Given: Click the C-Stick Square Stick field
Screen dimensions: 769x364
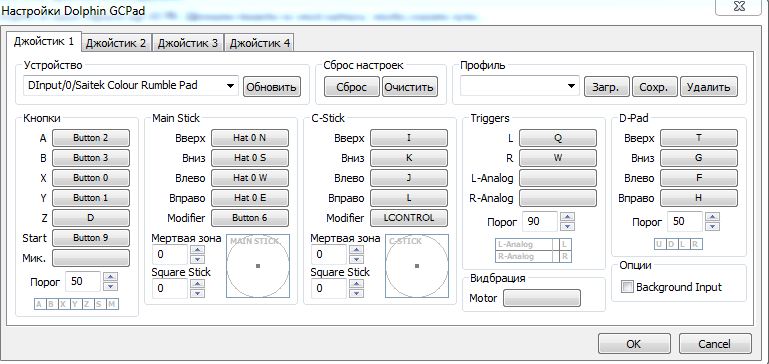Looking at the screenshot, I should point(329,288).
